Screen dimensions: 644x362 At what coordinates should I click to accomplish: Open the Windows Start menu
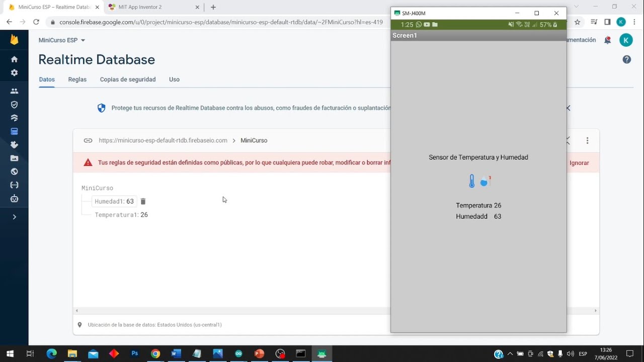coord(10,354)
